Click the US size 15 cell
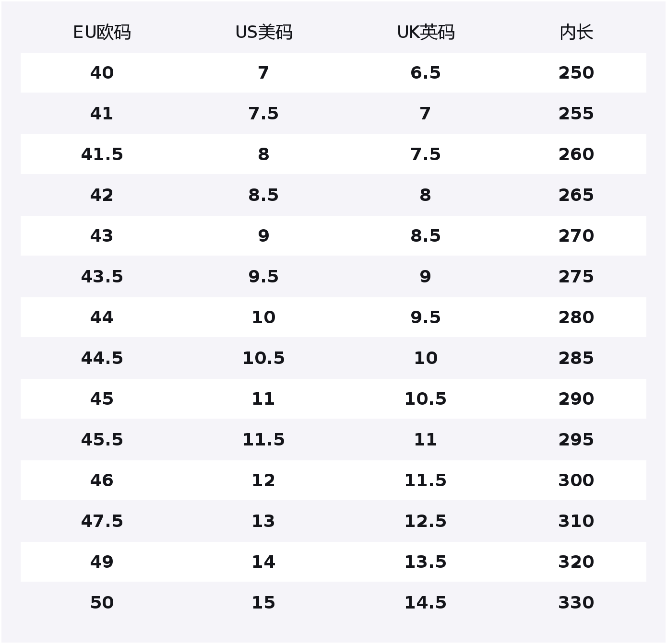 [263, 603]
